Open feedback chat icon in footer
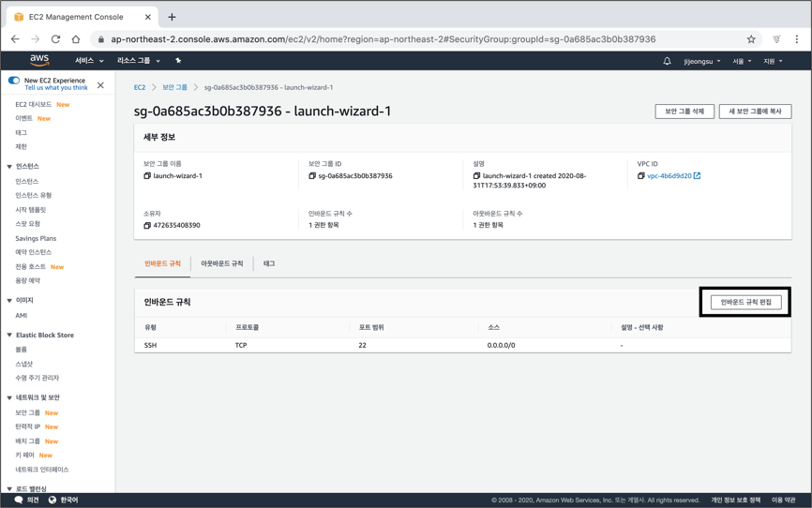Image resolution: width=812 pixels, height=508 pixels. (19, 500)
